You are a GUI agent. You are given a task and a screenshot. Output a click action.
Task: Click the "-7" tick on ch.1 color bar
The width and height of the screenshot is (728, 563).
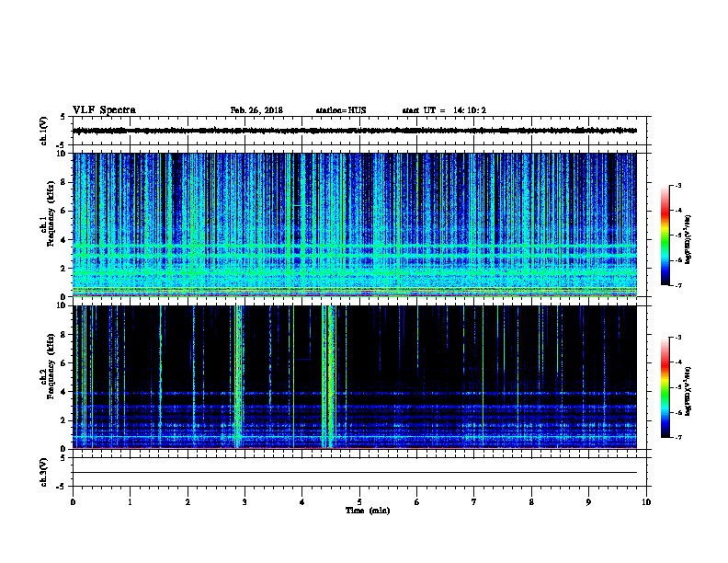(677, 285)
